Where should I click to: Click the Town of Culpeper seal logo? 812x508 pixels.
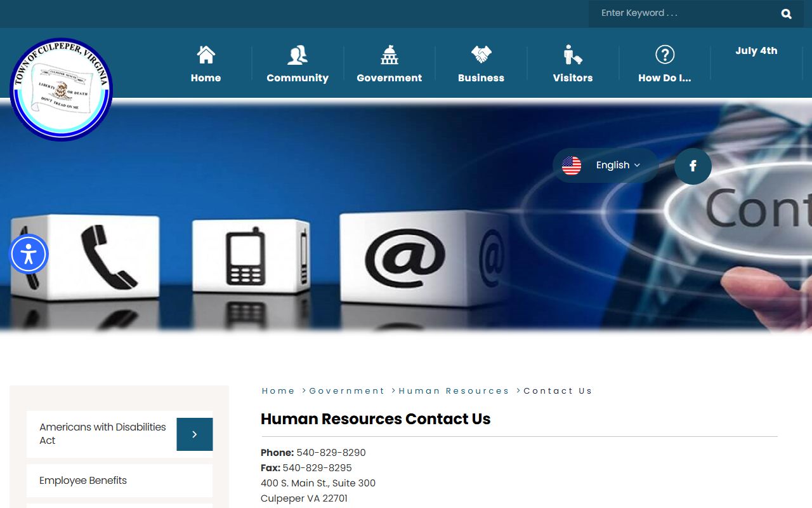[x=61, y=89]
